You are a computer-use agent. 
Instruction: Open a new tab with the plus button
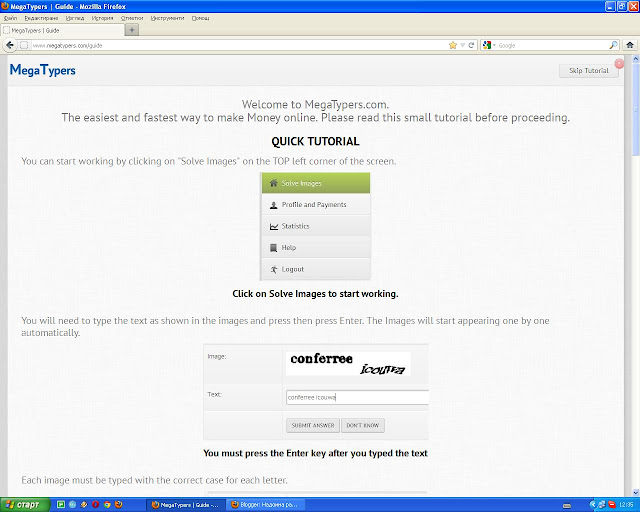pyautogui.click(x=131, y=30)
